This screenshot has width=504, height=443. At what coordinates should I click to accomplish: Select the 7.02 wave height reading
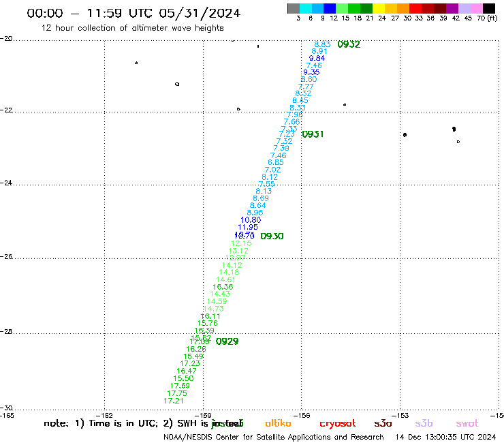[x=272, y=170]
